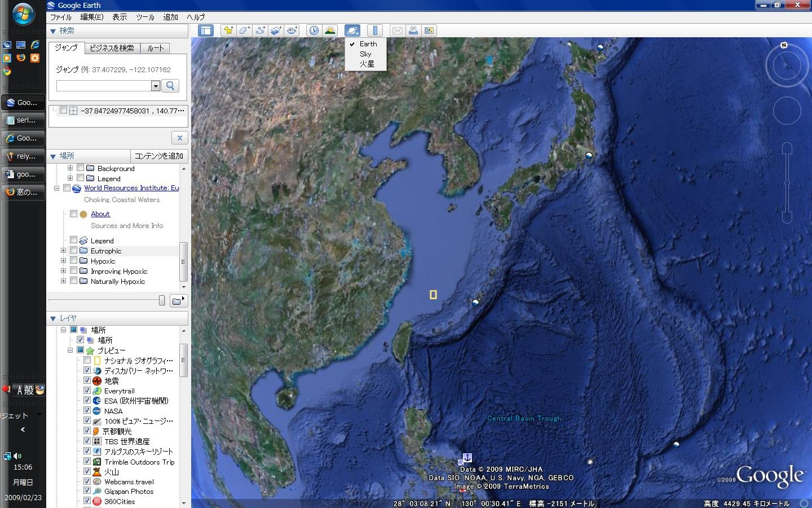
Task: Open the ツール menu
Action: pos(145,17)
